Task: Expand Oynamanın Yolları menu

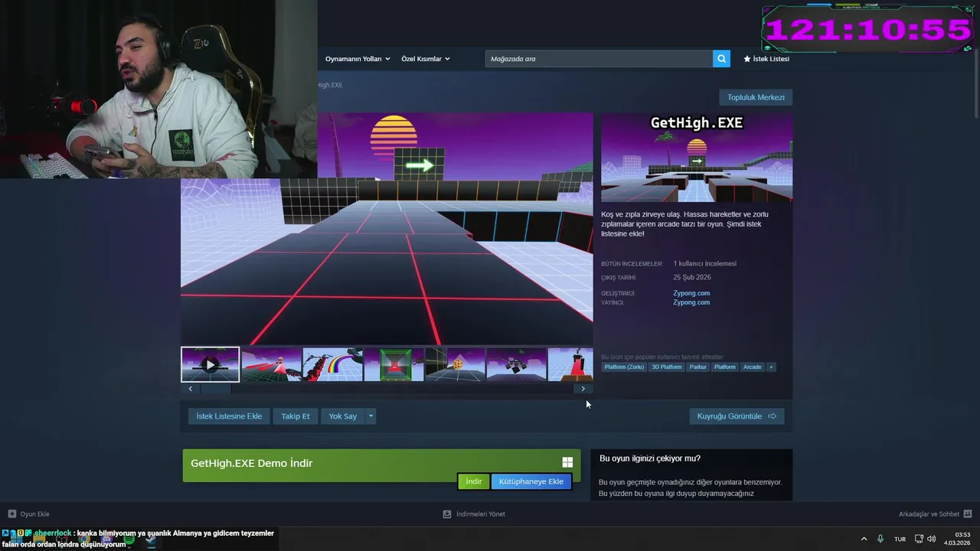Action: point(358,59)
